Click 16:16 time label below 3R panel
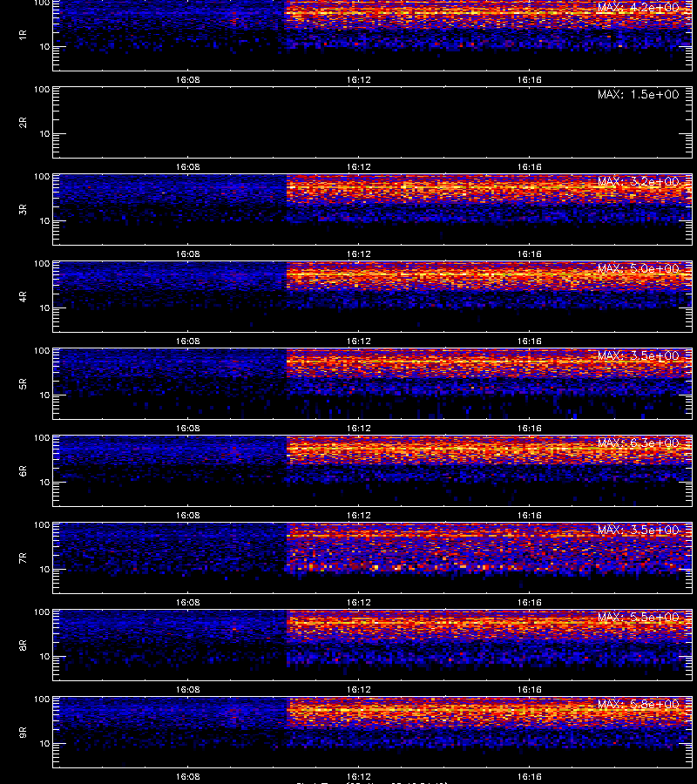 coord(530,254)
